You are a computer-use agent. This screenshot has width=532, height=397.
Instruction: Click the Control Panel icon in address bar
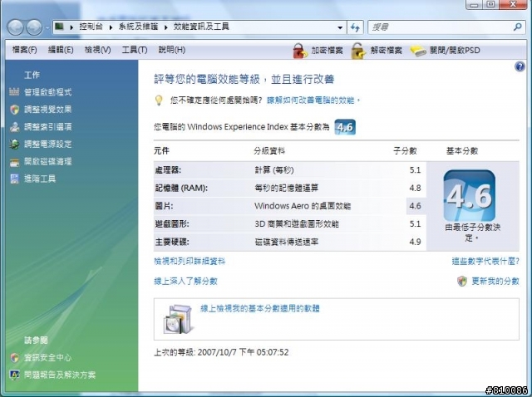click(60, 27)
